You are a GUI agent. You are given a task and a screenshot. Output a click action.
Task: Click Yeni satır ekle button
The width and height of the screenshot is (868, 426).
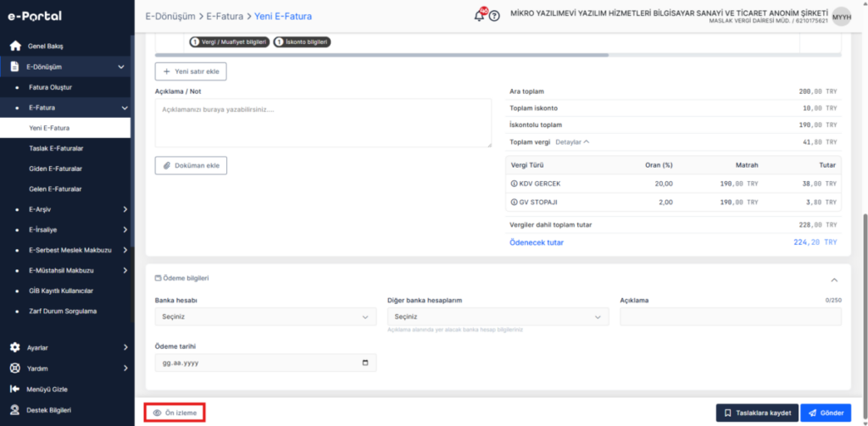[x=191, y=71]
